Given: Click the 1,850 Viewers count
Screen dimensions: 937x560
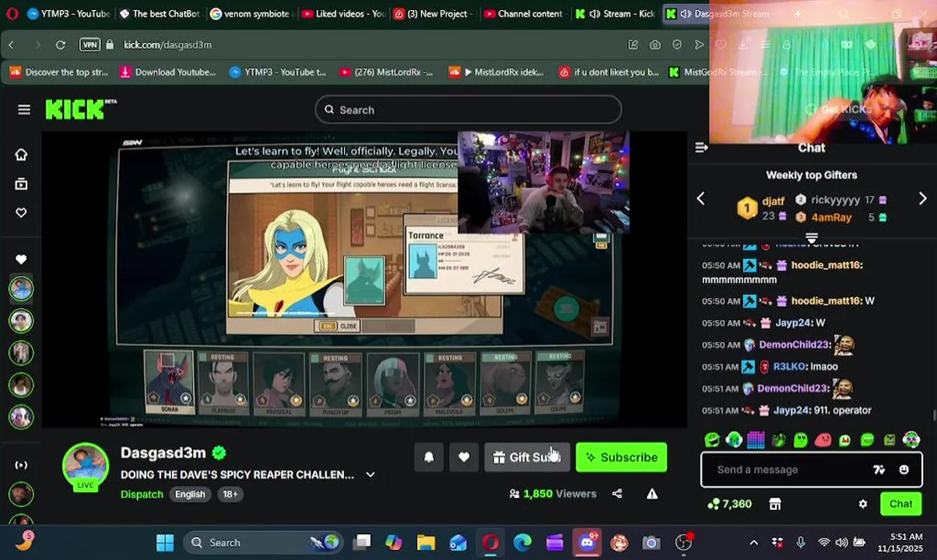Looking at the screenshot, I should click(x=553, y=493).
